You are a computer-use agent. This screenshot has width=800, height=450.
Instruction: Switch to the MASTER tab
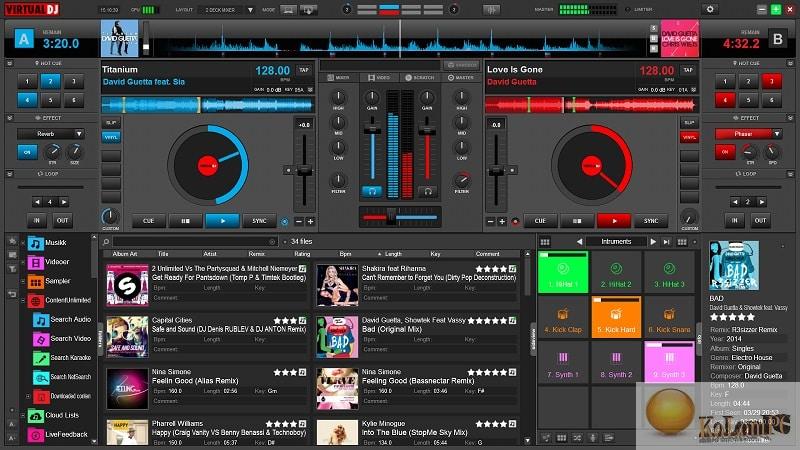[x=461, y=78]
